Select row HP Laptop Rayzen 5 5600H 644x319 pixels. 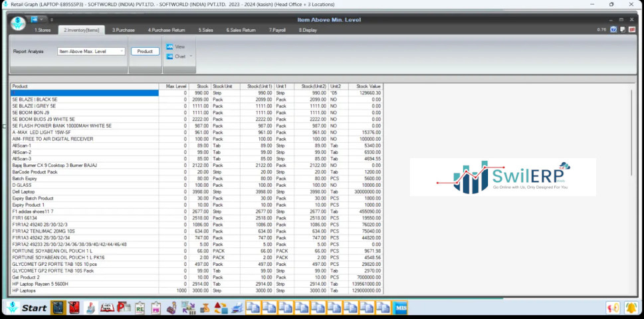point(197,284)
